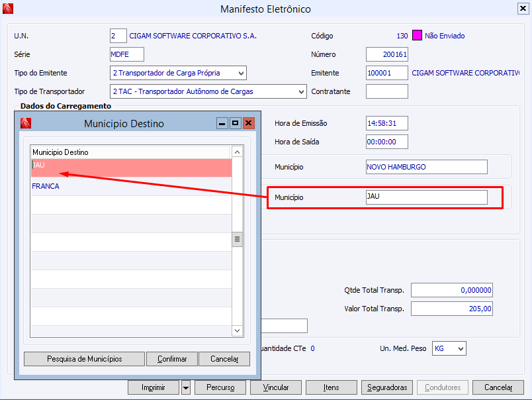This screenshot has height=400, width=532.
Task: Click the Número field showing 200161
Action: tap(387, 54)
